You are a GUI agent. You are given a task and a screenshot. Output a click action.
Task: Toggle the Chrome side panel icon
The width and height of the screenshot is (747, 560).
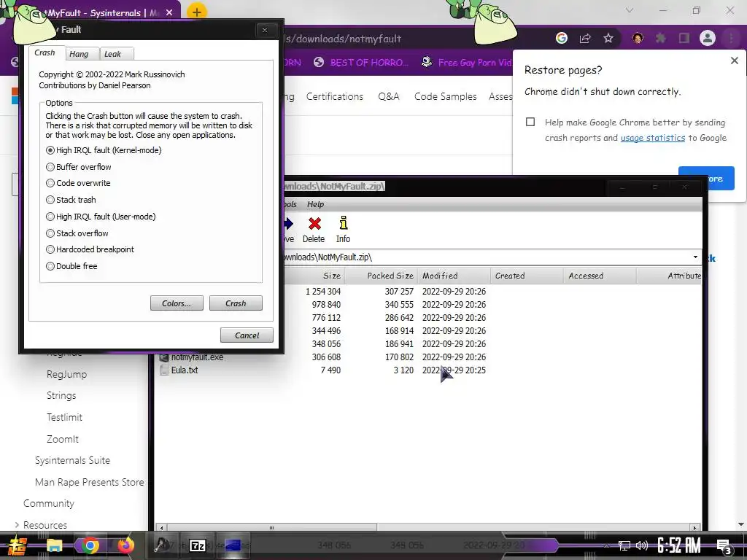684,38
